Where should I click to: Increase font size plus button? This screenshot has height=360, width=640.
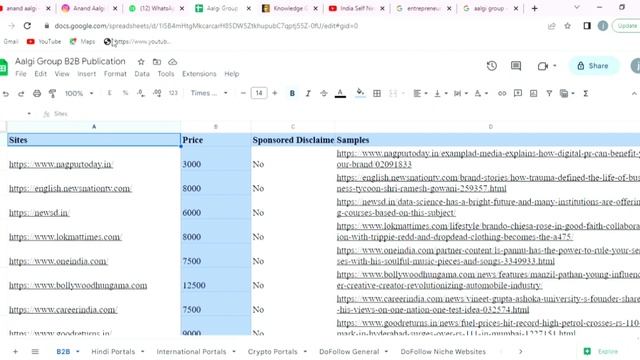275,93
